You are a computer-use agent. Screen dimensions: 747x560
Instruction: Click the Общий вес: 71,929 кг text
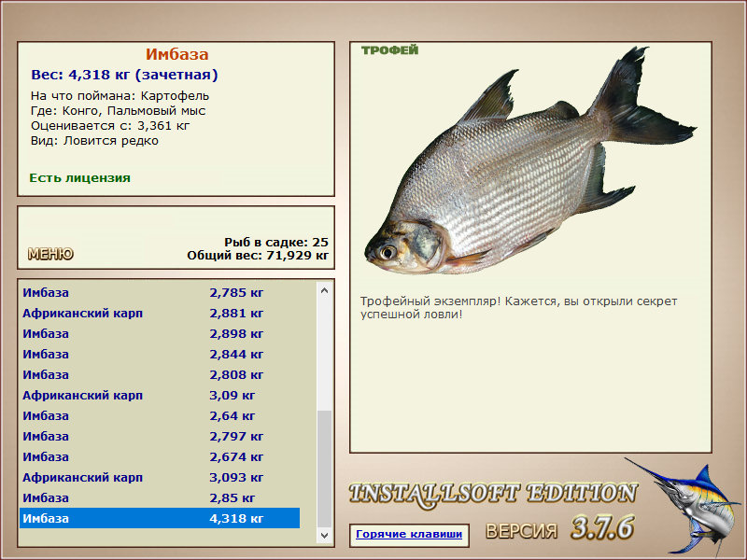tap(258, 255)
